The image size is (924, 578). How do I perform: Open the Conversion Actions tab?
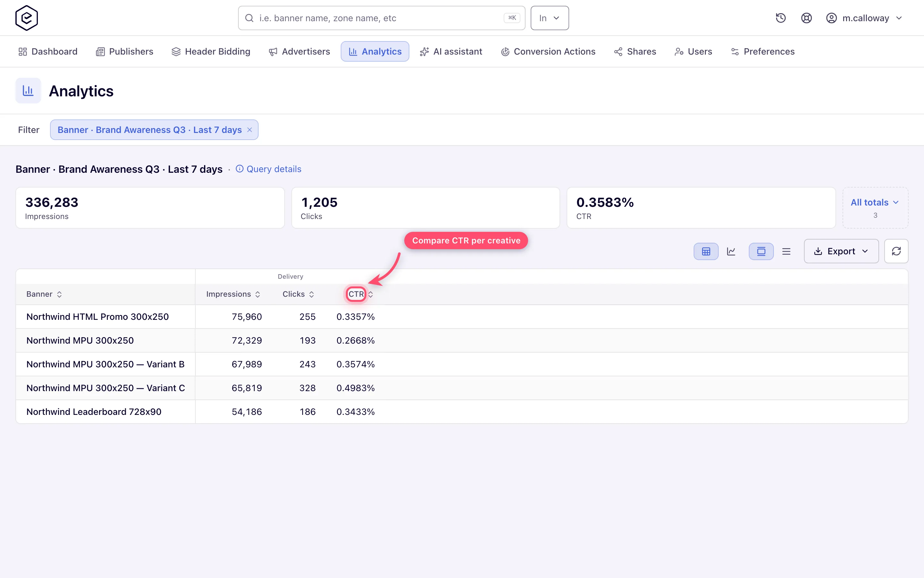548,52
